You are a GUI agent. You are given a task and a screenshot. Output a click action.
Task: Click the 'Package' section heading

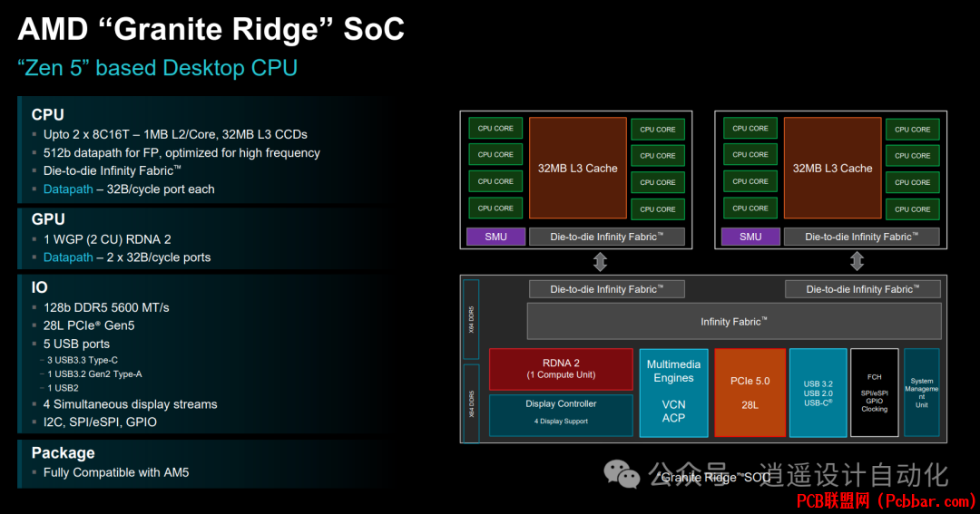(x=64, y=452)
